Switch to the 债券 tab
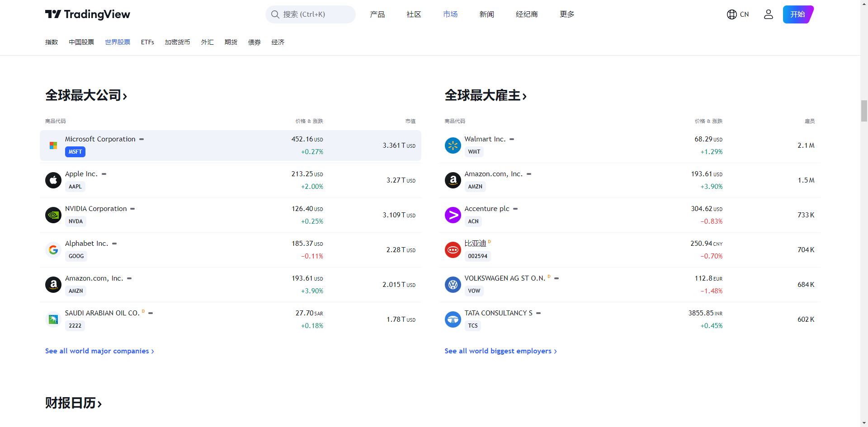 255,42
